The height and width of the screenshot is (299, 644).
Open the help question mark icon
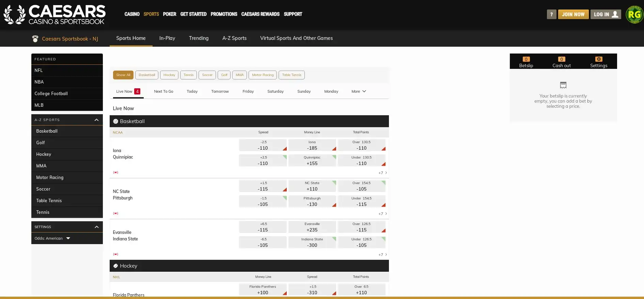[551, 14]
